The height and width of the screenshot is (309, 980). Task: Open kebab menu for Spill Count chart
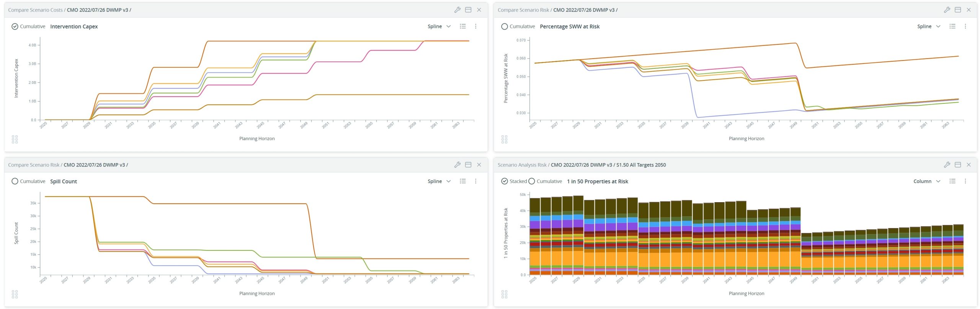coord(476,181)
